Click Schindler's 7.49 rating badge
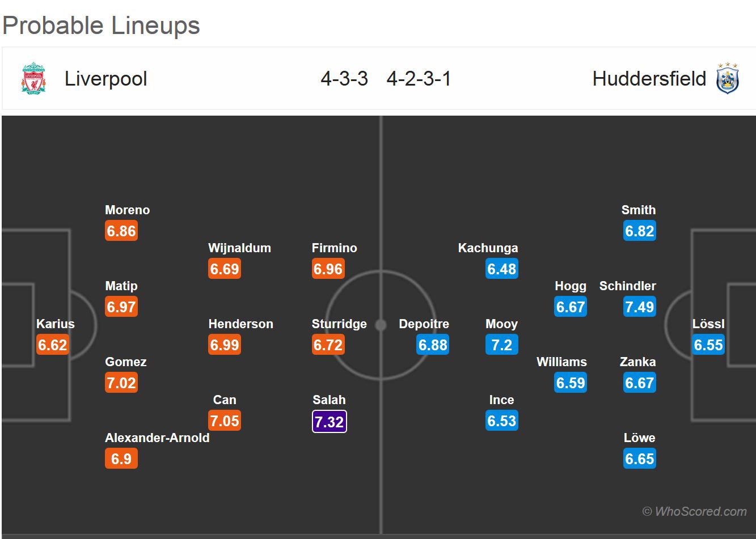The width and height of the screenshot is (756, 539). click(639, 307)
